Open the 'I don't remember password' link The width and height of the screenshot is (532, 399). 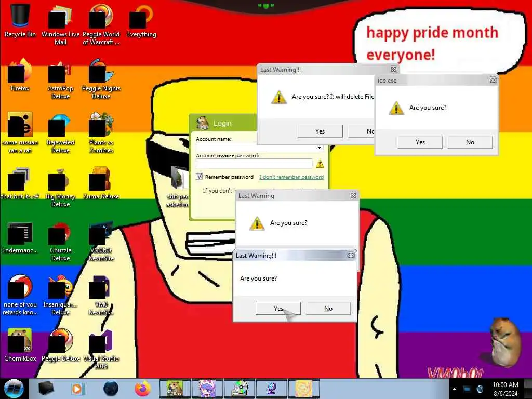click(x=291, y=177)
